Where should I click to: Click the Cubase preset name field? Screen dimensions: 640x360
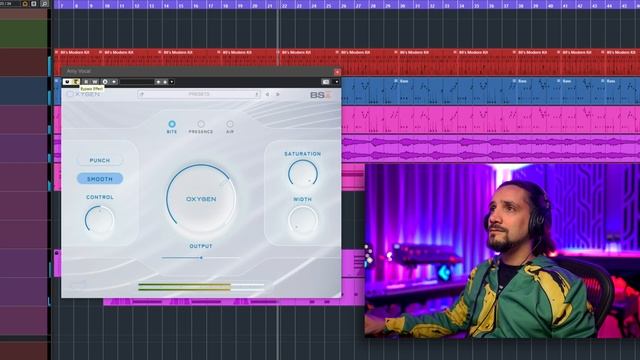(x=137, y=82)
